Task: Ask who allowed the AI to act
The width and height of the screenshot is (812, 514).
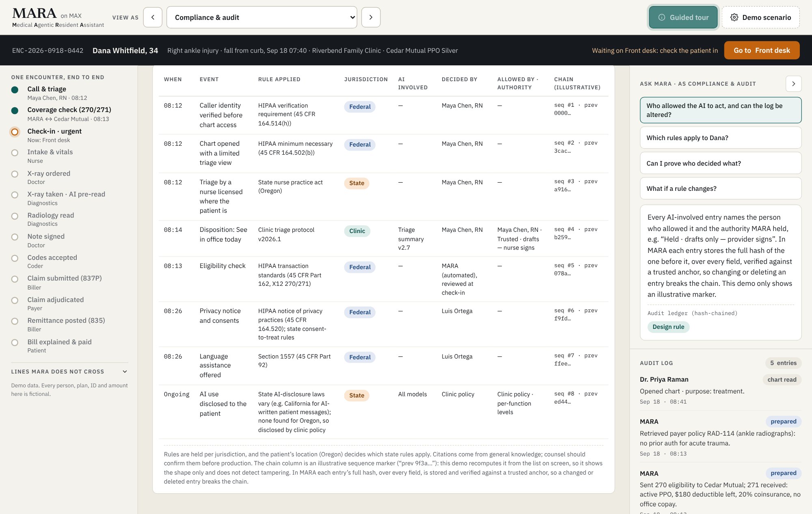Action: coord(721,110)
